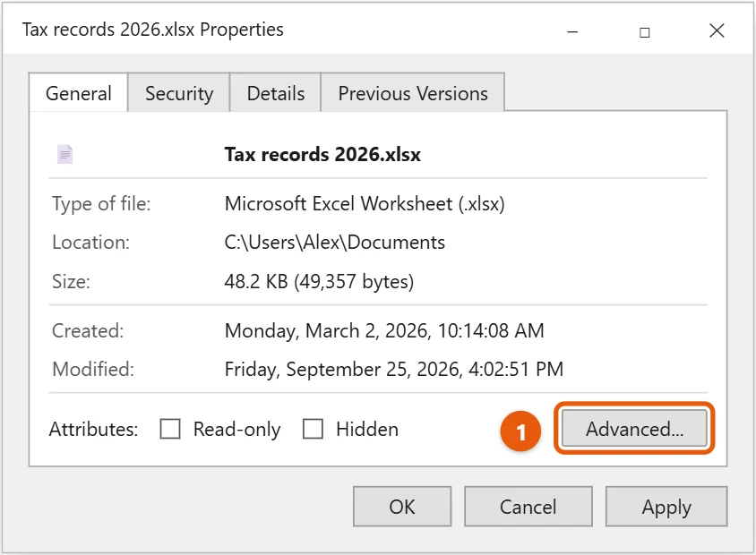
Task: Click the spreadsheet file icon
Action: [x=64, y=154]
